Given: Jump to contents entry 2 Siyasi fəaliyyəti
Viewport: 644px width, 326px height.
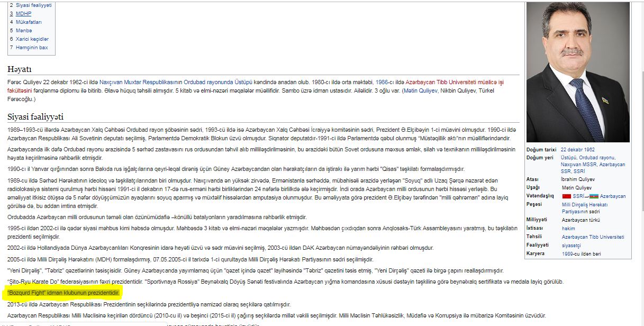Looking at the screenshot, I should pyautogui.click(x=31, y=5).
